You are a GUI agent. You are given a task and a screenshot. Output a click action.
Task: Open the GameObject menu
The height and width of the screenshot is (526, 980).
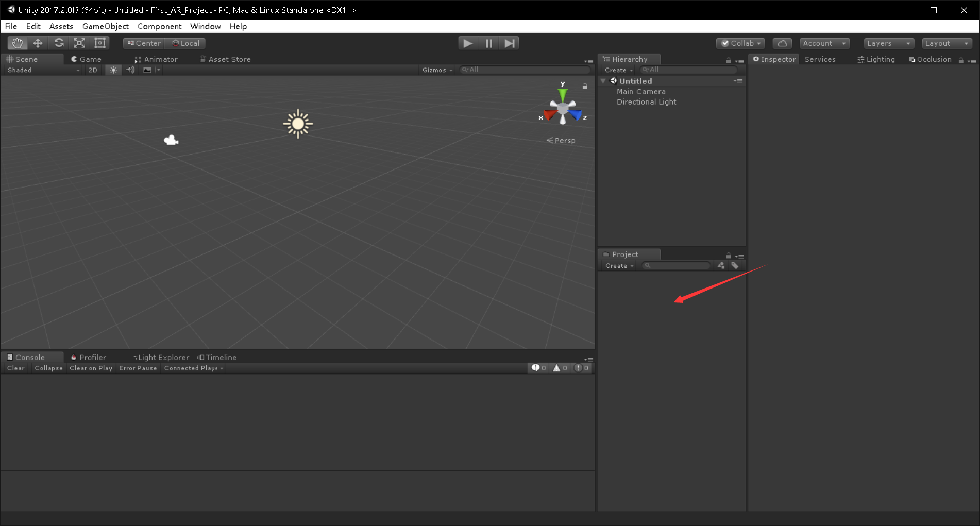[x=106, y=26]
